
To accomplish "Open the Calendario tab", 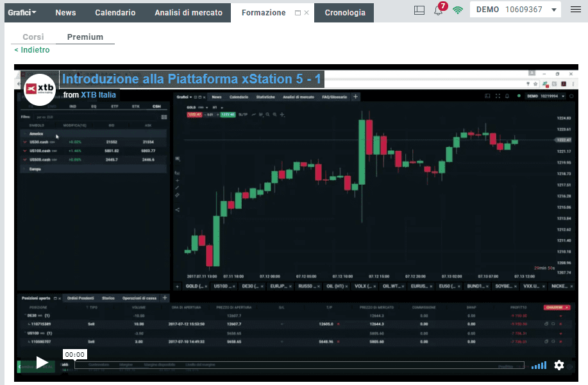I will [115, 13].
